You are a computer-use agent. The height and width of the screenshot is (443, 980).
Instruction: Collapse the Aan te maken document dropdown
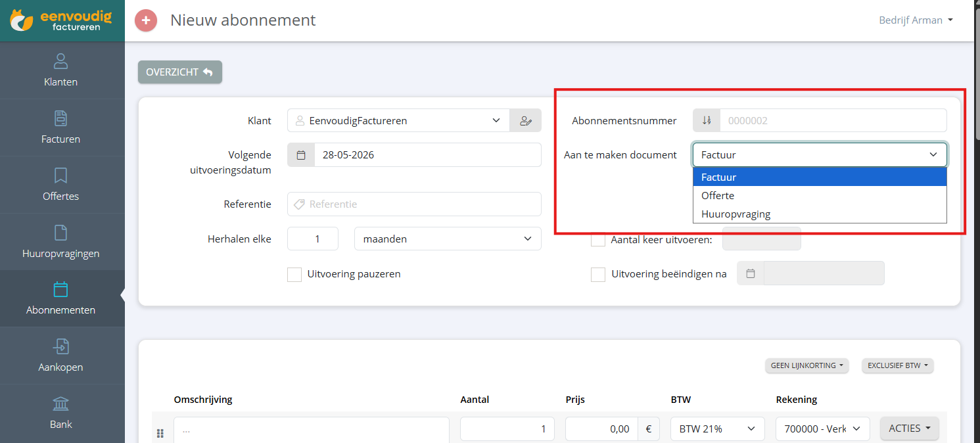coord(820,155)
